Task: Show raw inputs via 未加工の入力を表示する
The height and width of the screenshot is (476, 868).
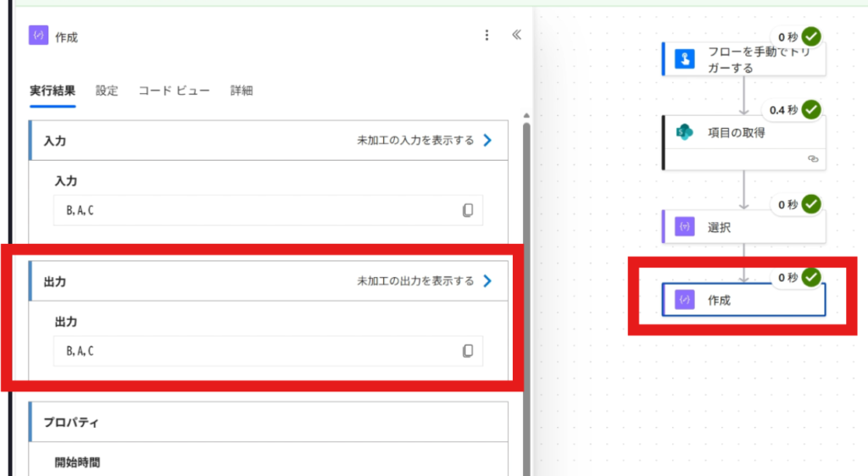Action: point(415,141)
